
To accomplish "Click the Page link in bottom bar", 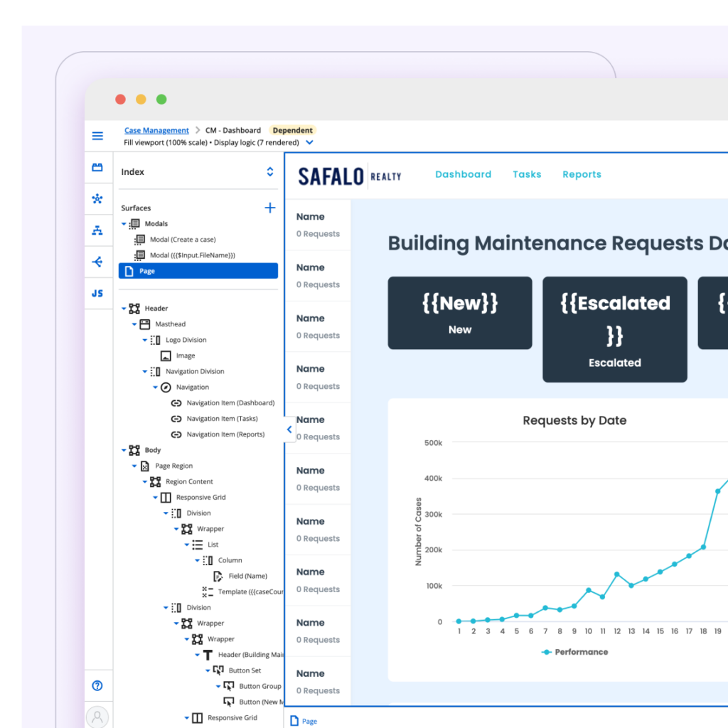I will click(310, 722).
